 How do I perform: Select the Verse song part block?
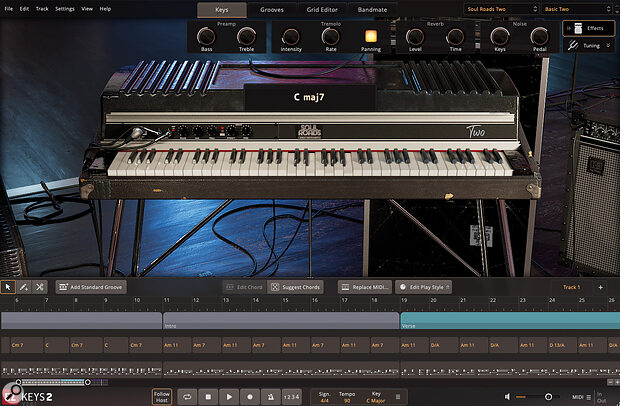(x=510, y=321)
